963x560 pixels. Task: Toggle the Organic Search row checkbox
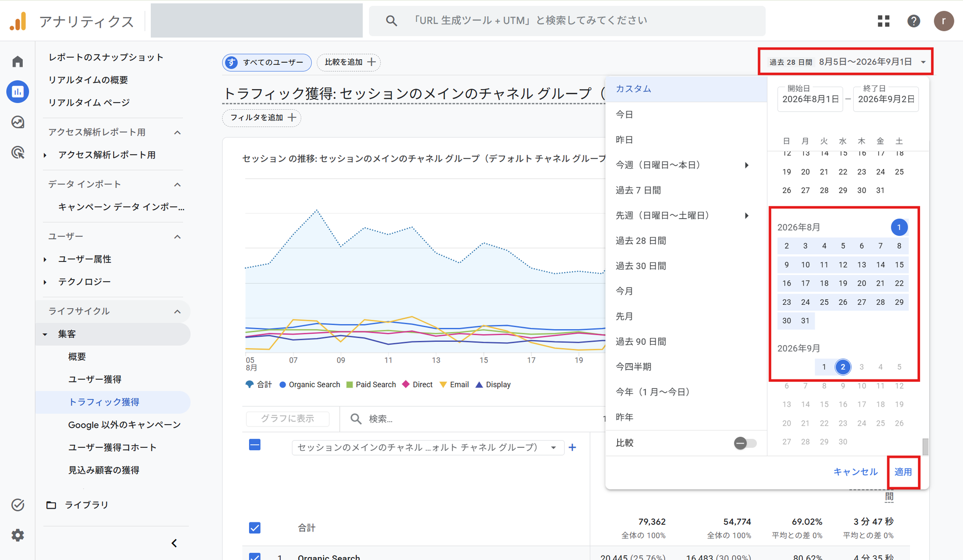255,557
